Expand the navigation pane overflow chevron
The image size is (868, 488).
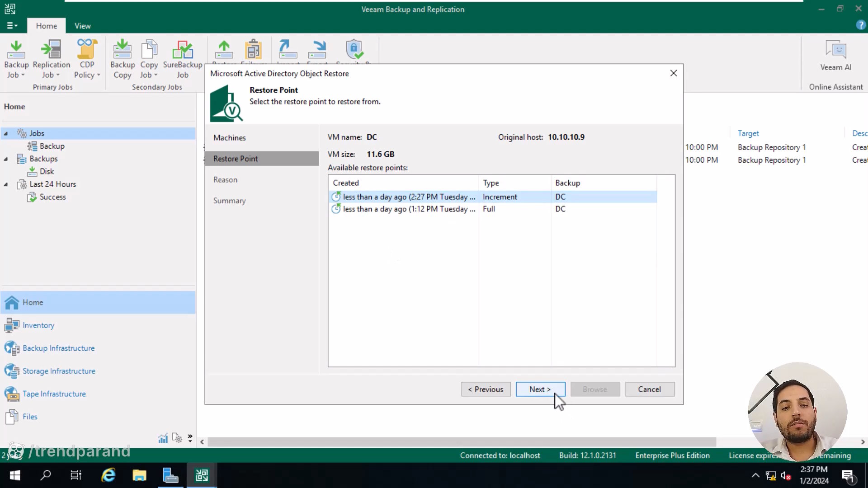click(190, 438)
